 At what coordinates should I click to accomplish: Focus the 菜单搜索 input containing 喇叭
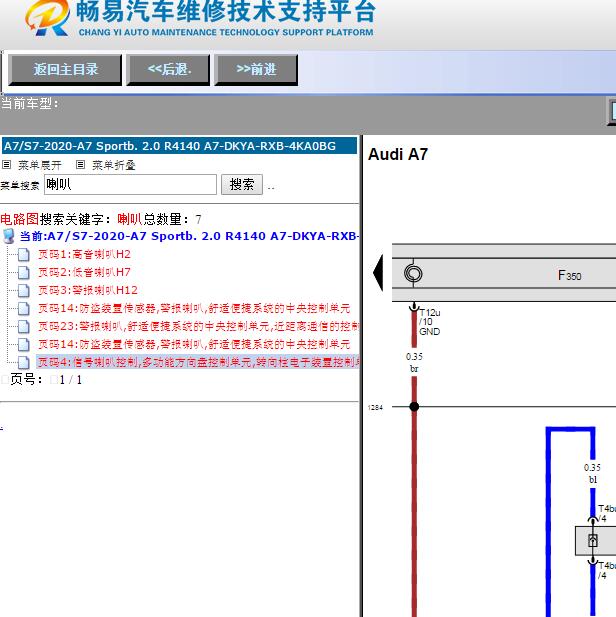coord(130,184)
